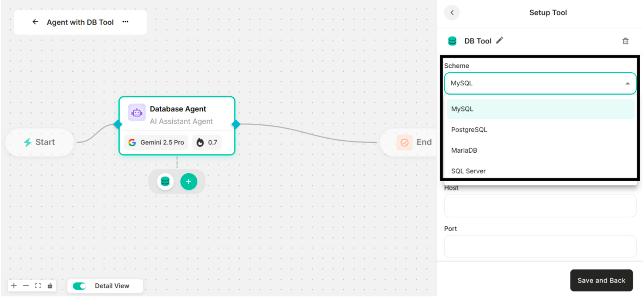Select the Database Agent node title

point(178,109)
